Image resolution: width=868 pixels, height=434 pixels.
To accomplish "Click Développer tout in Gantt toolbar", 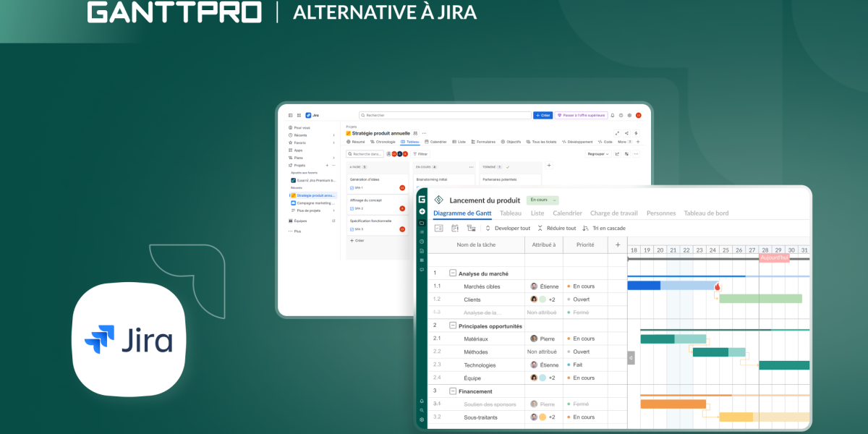I will (x=508, y=228).
